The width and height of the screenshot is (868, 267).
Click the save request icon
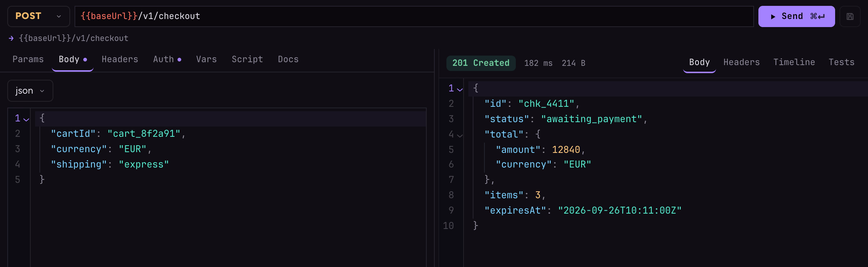[850, 16]
